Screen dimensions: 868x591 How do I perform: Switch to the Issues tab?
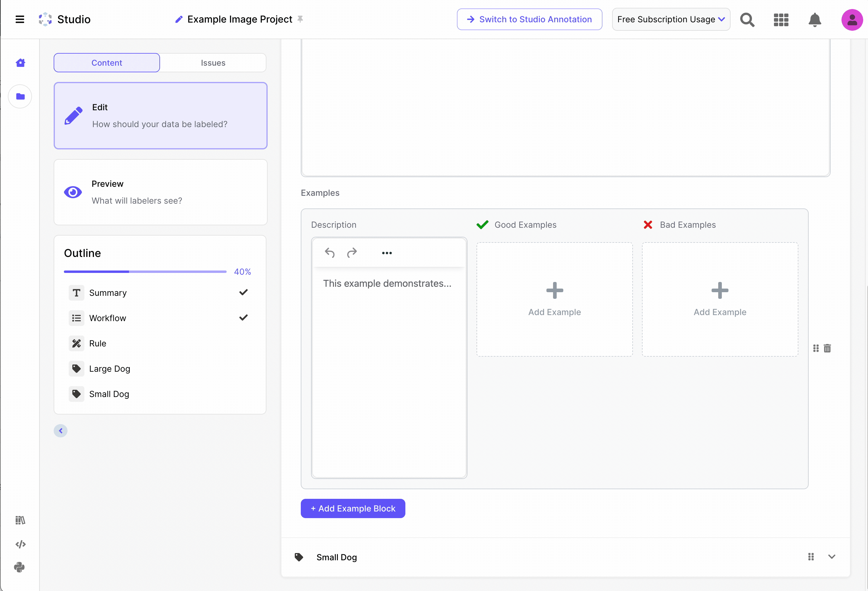point(213,63)
